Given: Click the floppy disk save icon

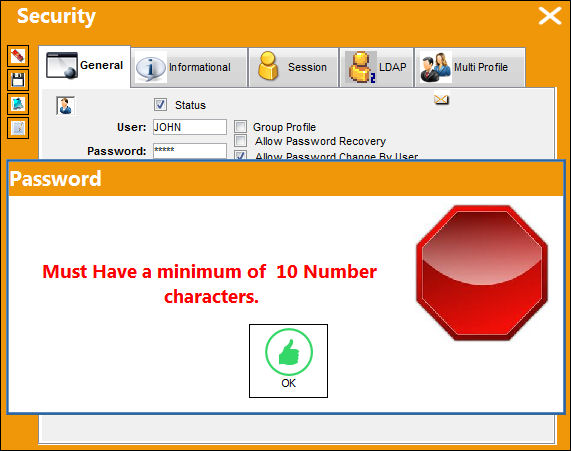Looking at the screenshot, I should click(x=18, y=80).
